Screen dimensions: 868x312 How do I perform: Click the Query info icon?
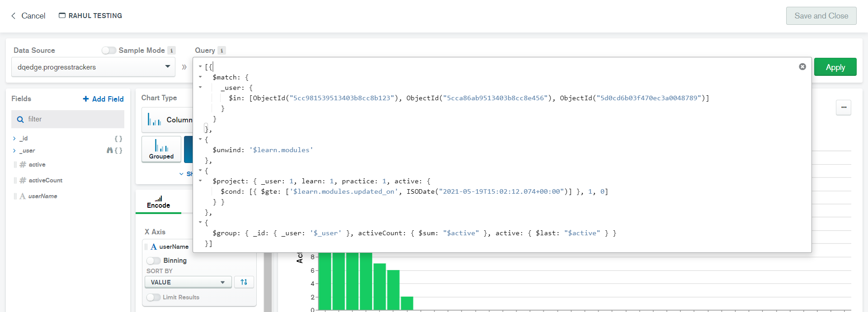222,51
